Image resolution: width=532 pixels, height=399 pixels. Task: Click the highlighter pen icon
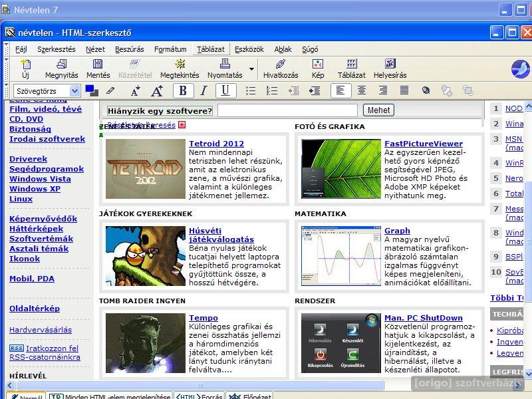[x=110, y=90]
